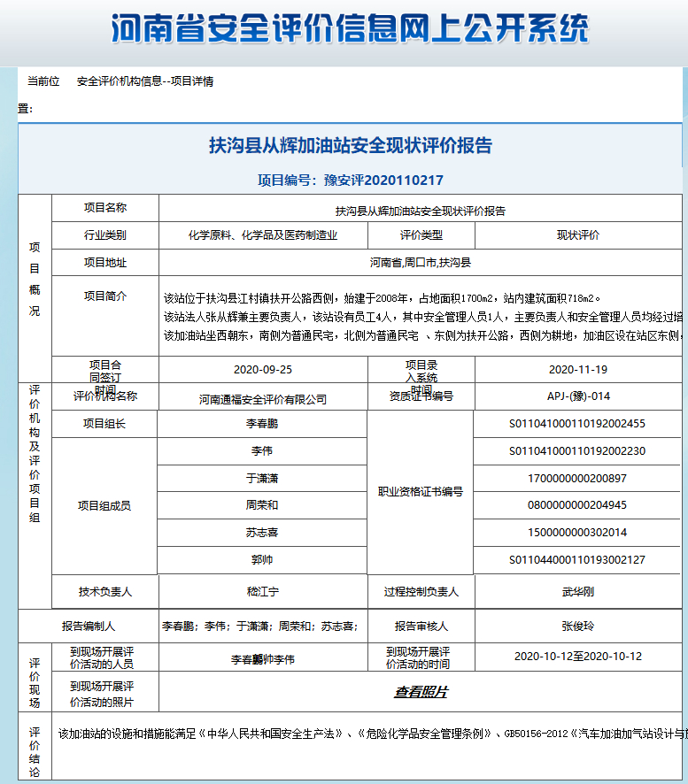688x784 pixels.
Task: Click the address 河南省,周口市,扶沟县
Action: click(x=421, y=263)
